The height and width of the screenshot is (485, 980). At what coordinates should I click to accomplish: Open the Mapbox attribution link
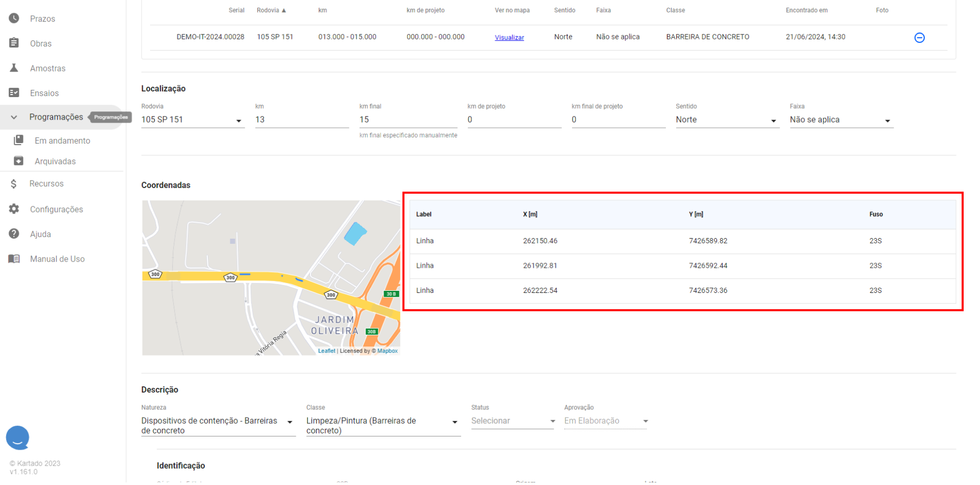[x=387, y=351]
